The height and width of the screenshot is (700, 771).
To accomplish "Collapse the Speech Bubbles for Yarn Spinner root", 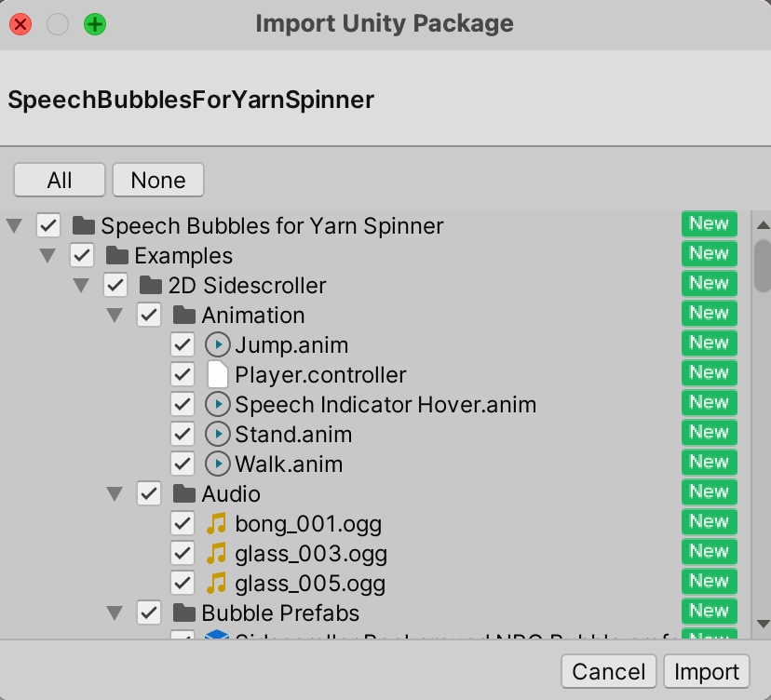I will tap(14, 226).
